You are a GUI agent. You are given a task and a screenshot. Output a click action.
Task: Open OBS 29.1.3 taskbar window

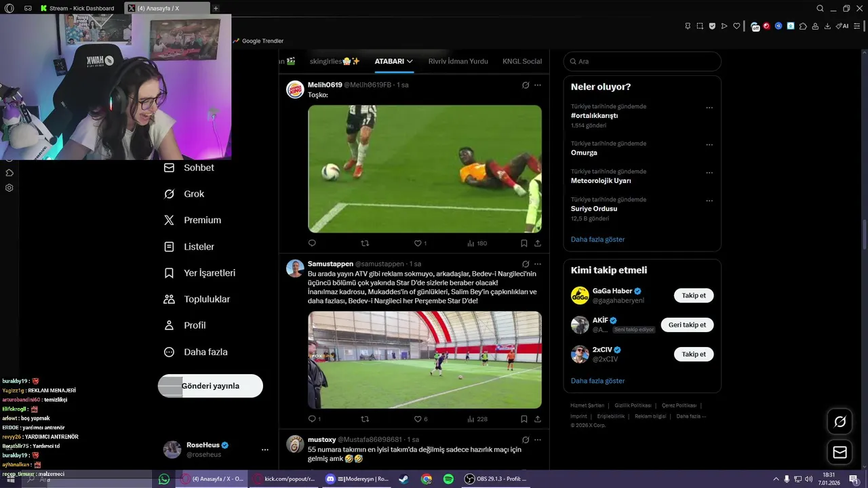click(x=496, y=479)
